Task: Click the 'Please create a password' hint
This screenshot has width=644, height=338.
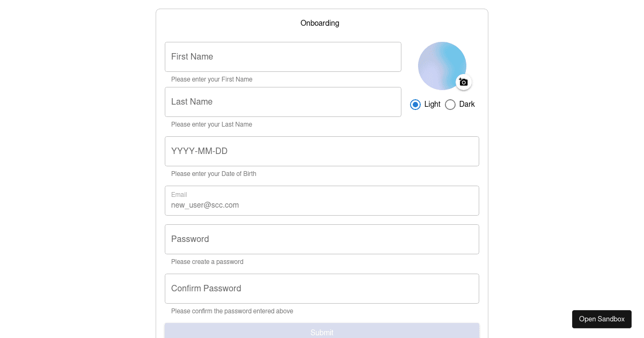Action: tap(207, 262)
